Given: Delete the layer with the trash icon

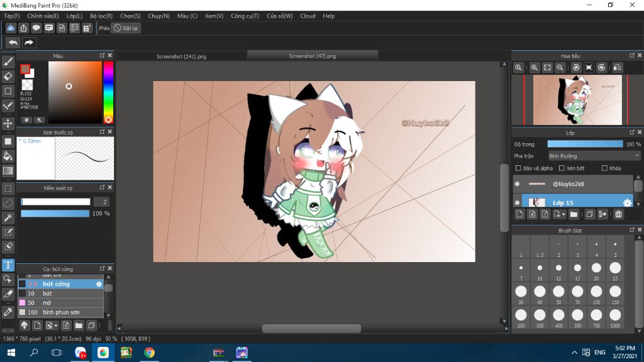Looking at the screenshot, I should [619, 214].
